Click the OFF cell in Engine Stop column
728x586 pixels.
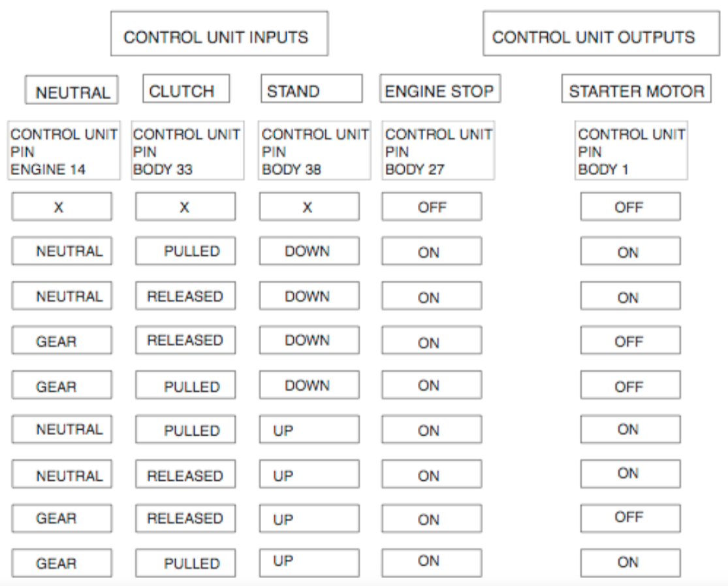tap(432, 207)
